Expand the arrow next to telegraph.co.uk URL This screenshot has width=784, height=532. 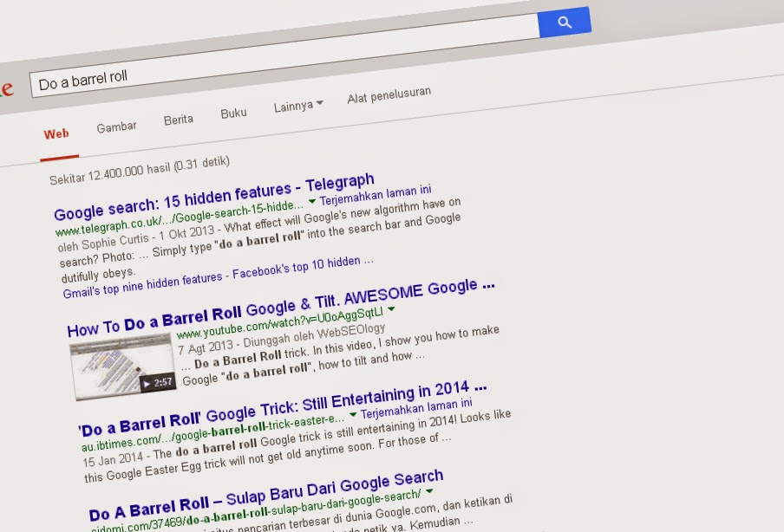(312, 201)
